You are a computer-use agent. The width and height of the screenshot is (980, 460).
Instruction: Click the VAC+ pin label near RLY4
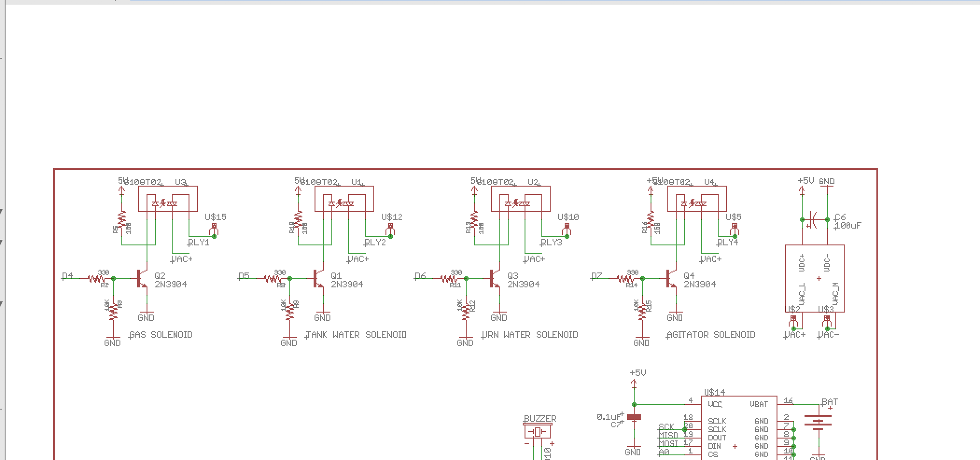click(x=711, y=259)
